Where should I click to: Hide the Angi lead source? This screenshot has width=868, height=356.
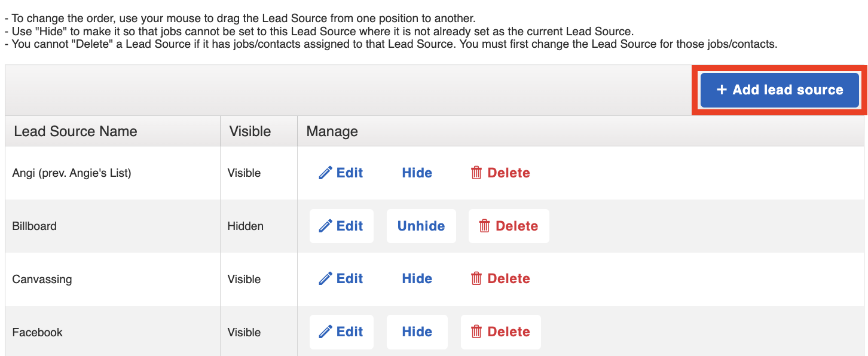[x=417, y=173]
